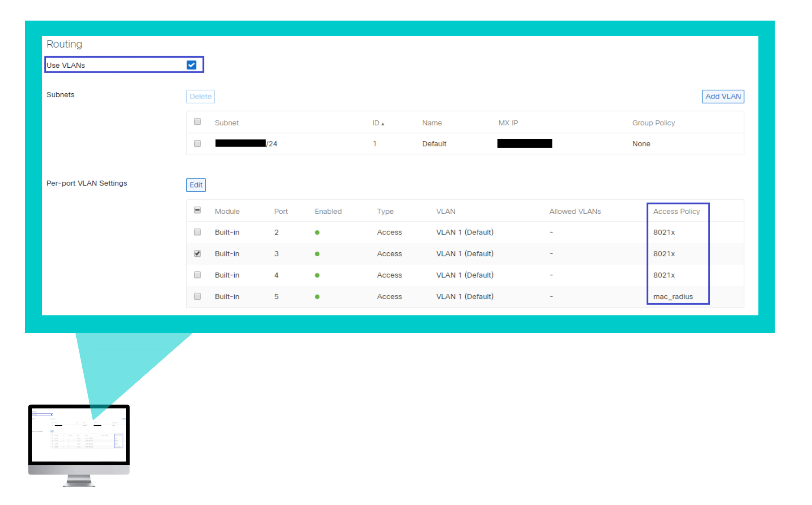Click the Add VLAN button
Viewport: 812px width, 505px height.
pyautogui.click(x=723, y=96)
